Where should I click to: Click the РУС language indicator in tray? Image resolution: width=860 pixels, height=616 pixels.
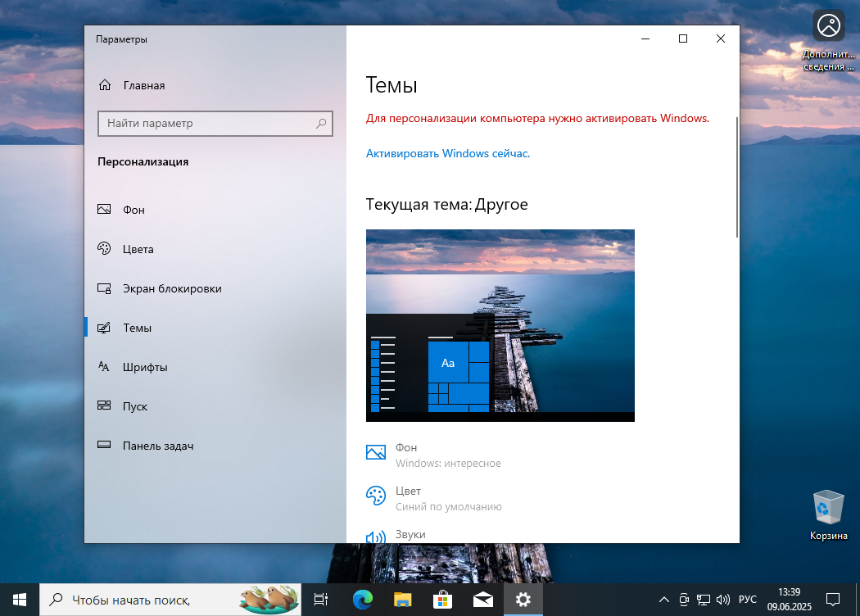point(747,600)
